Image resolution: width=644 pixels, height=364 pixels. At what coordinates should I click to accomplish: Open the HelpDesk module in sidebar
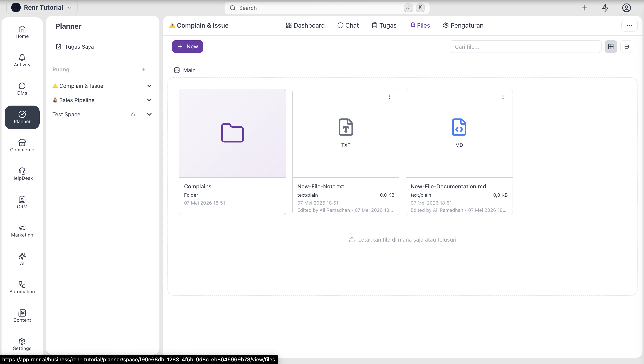click(x=22, y=174)
